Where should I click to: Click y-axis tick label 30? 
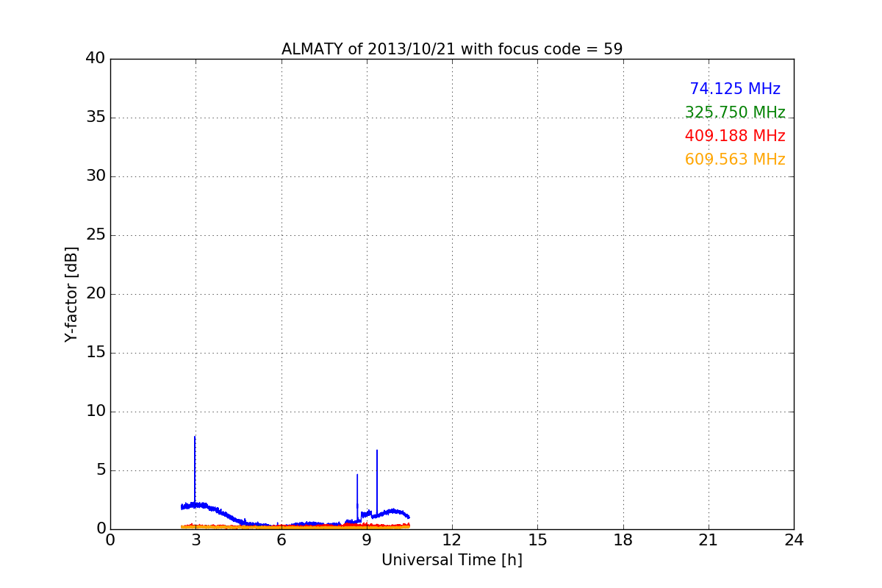[96, 176]
